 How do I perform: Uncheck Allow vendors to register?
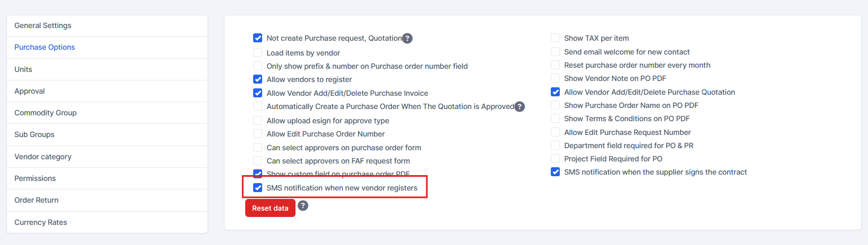tap(258, 79)
